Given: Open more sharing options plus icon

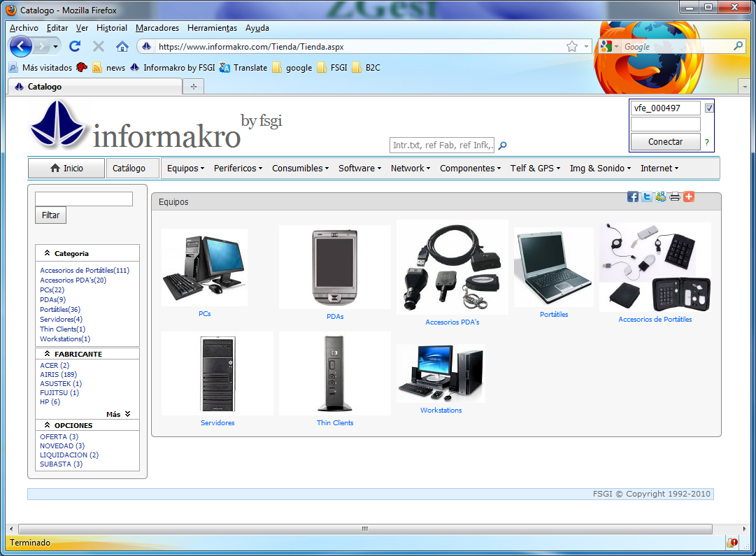Looking at the screenshot, I should [688, 197].
